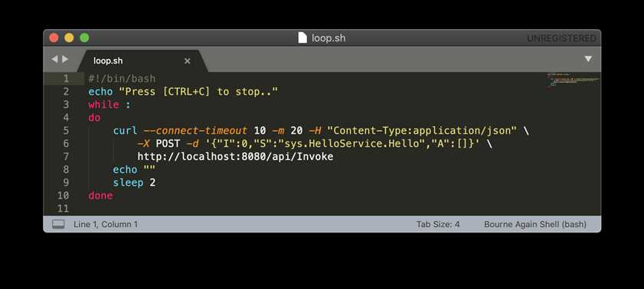Click the side bar toggle icon in status bar
The height and width of the screenshot is (289, 644).
[58, 224]
